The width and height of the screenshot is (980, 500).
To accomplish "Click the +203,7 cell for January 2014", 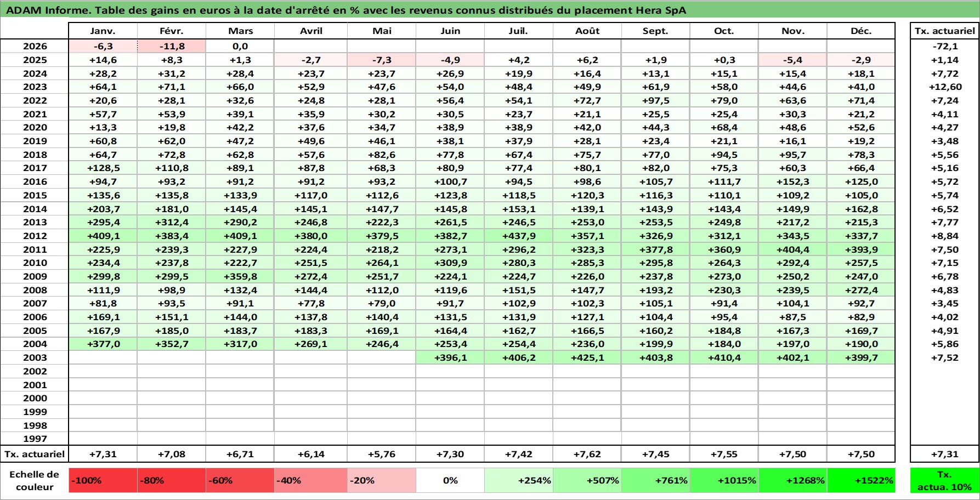I will coord(103,209).
